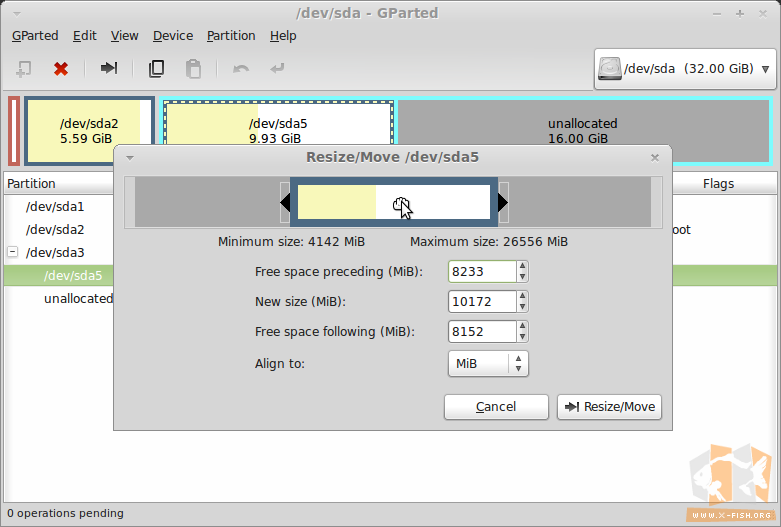Open the dialog title bar menu arrow
Screen dimensions: 781x527
[x=130, y=158]
